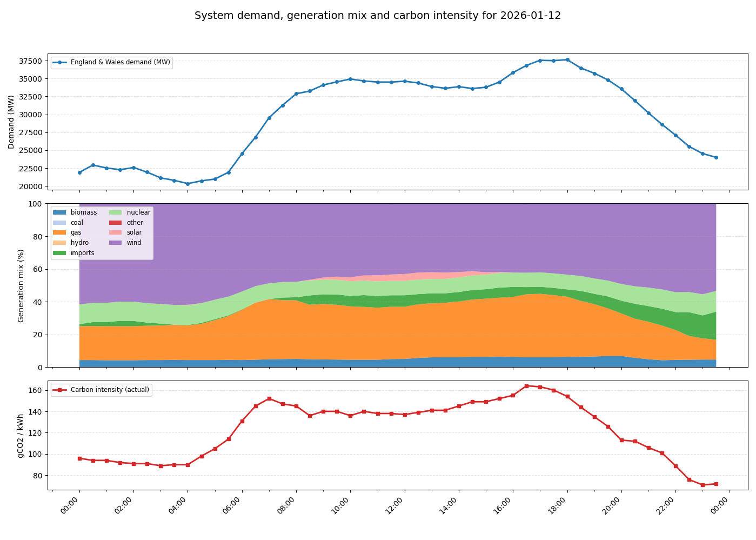Toggle the other legend entry visibility
The height and width of the screenshot is (540, 756).
pyautogui.click(x=135, y=222)
